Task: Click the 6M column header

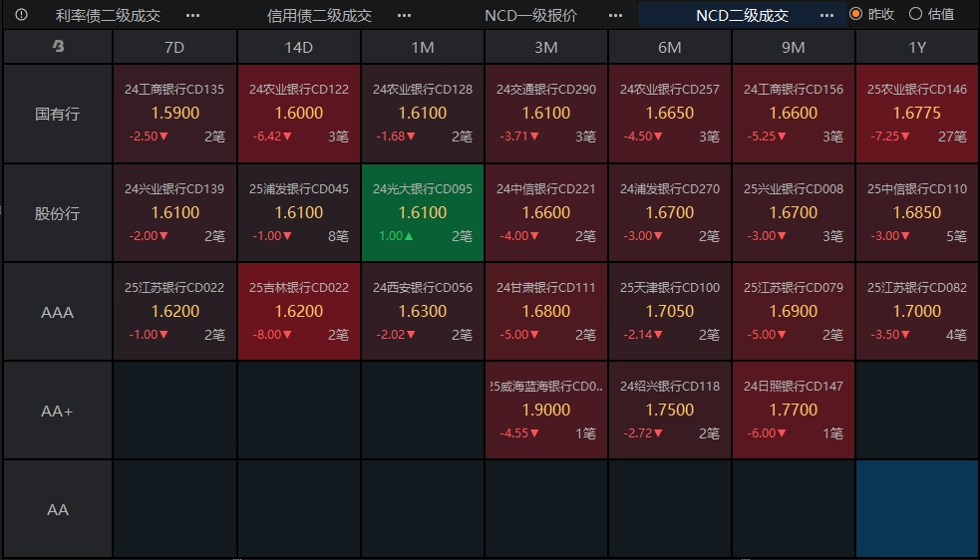Action: pos(670,47)
